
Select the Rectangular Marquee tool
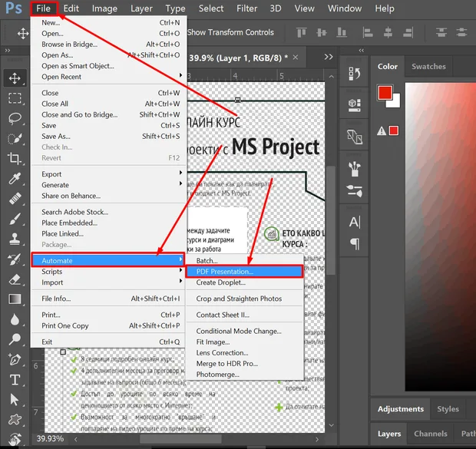(x=15, y=98)
